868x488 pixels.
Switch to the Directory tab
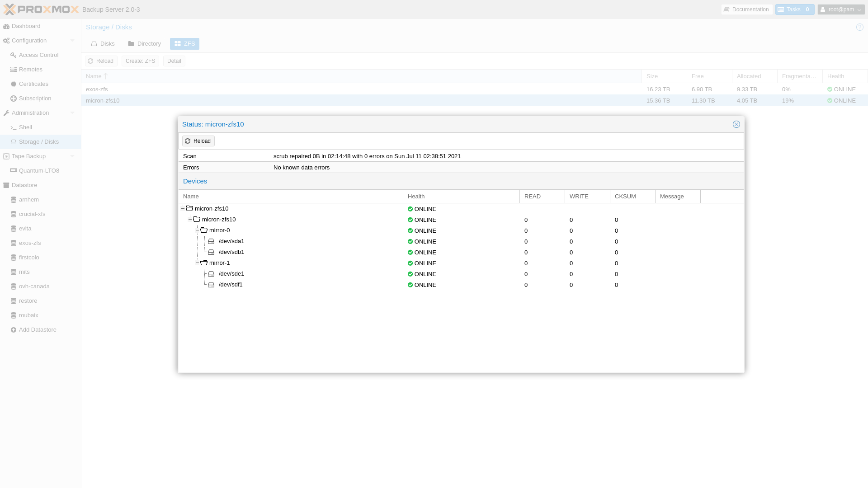tap(144, 44)
